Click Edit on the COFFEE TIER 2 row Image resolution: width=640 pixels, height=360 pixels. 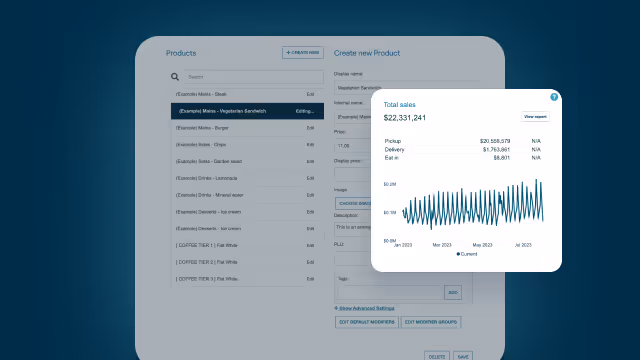click(x=310, y=262)
